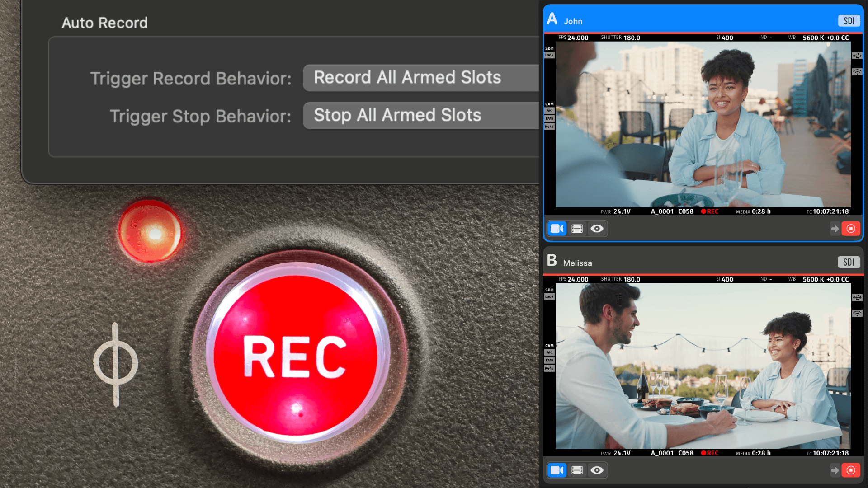Select the film clip playback icon in slot A

coord(577,229)
